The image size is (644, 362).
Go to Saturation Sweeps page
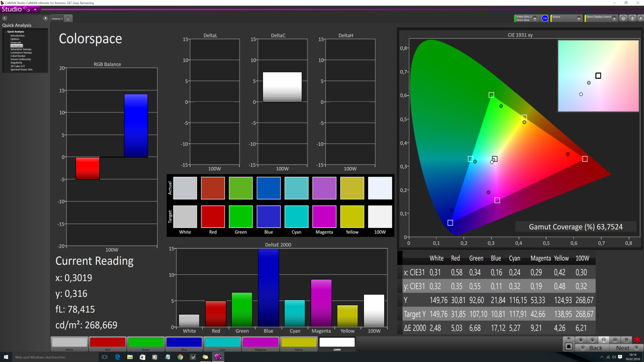[x=21, y=49]
